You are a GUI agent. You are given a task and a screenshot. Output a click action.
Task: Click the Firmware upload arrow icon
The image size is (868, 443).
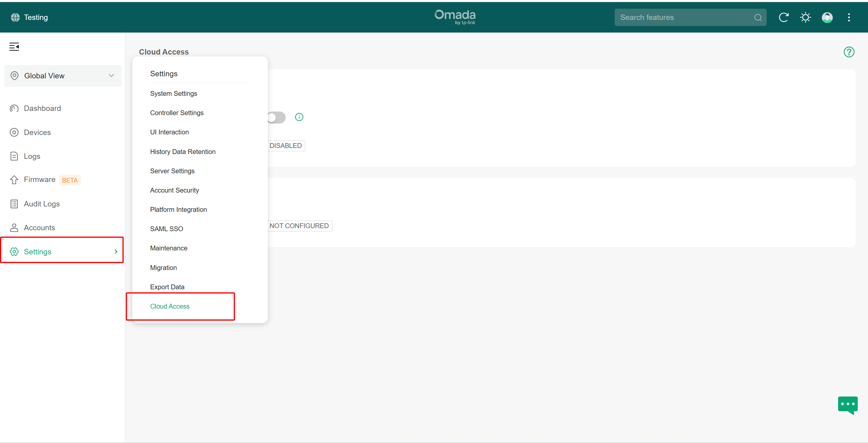tap(14, 180)
